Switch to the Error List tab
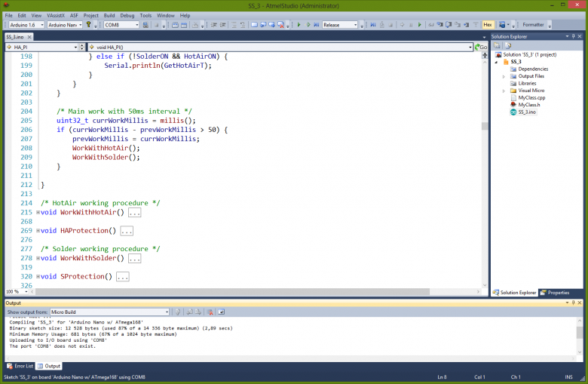 pos(20,366)
